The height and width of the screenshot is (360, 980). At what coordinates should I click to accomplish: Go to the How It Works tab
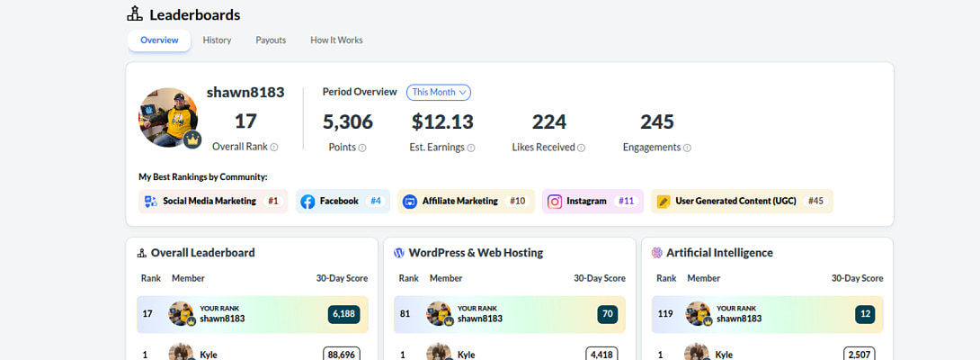click(336, 40)
